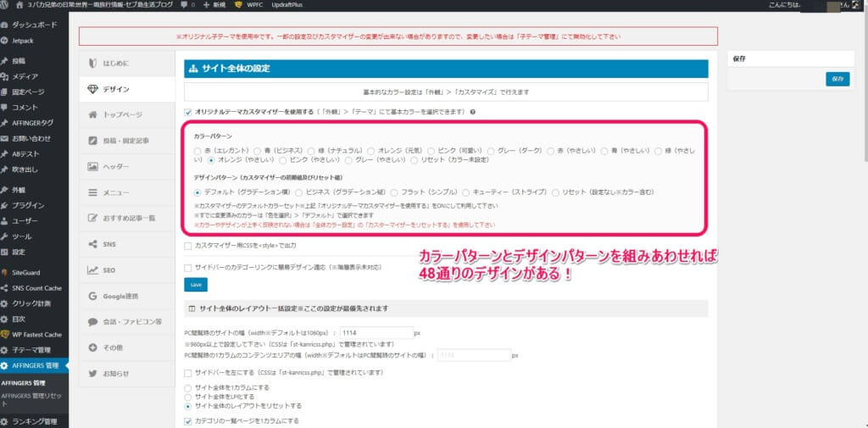Select オレンジ（やさしい） color pattern
Viewport: 868px width, 428px height.
click(211, 160)
